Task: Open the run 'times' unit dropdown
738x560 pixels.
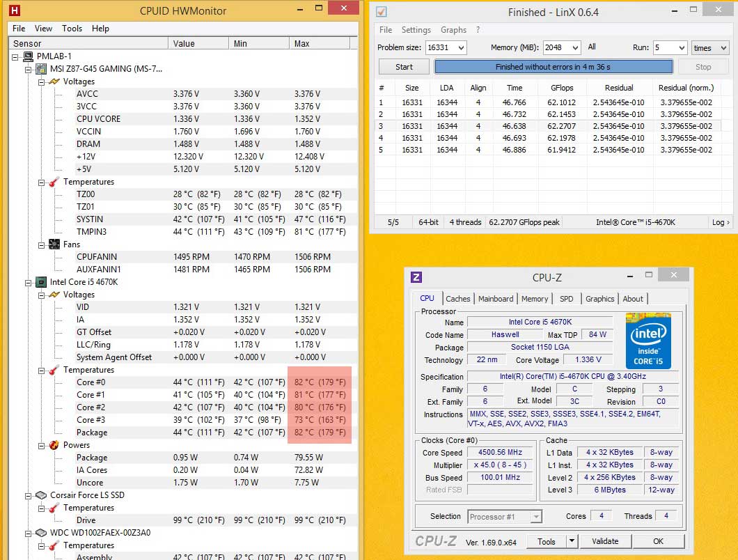Action: (722, 48)
